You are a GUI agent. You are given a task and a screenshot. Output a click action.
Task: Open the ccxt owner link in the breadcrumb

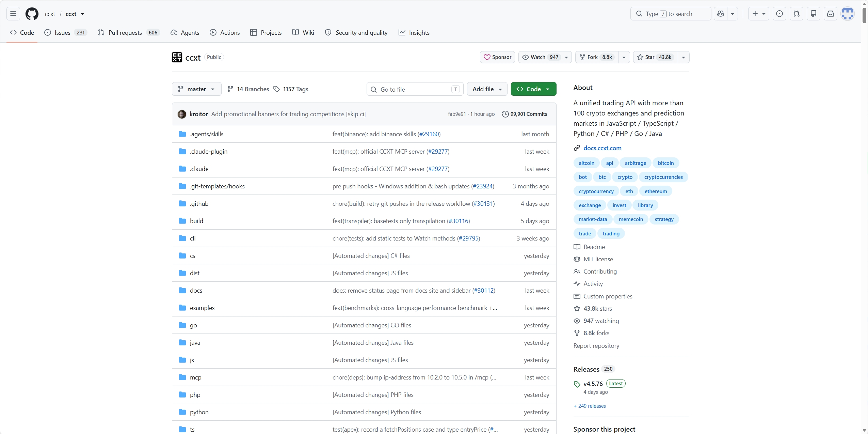coord(50,14)
